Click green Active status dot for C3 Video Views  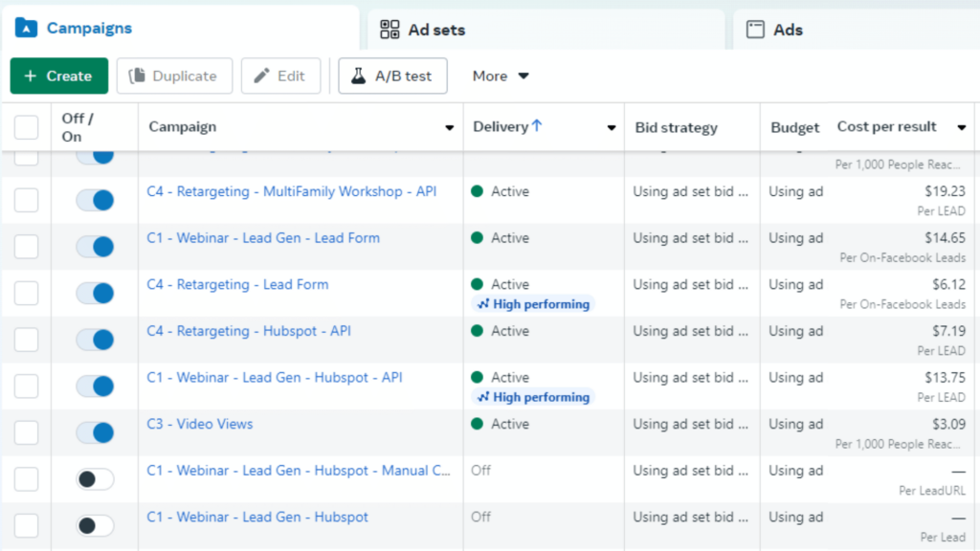coord(477,424)
